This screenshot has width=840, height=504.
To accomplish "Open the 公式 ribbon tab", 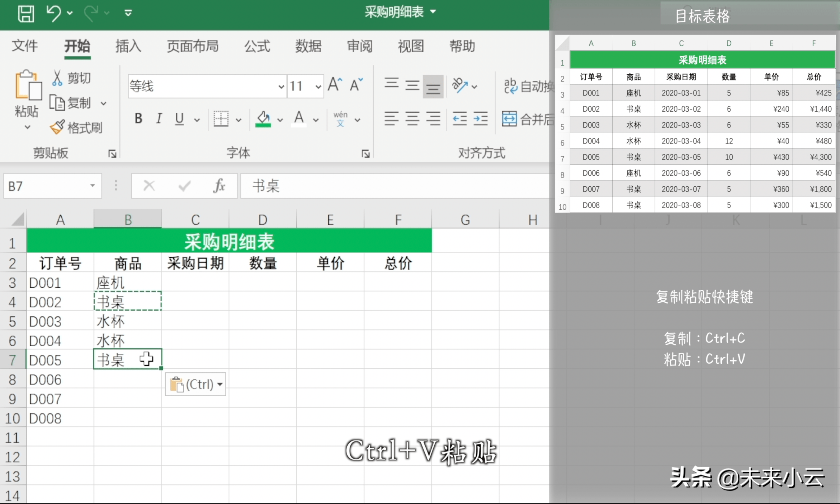I will click(x=257, y=46).
